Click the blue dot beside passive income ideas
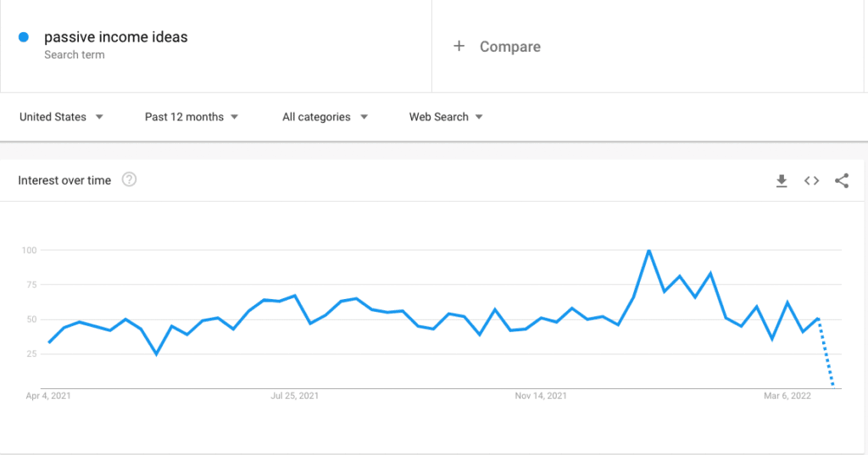 click(x=24, y=37)
